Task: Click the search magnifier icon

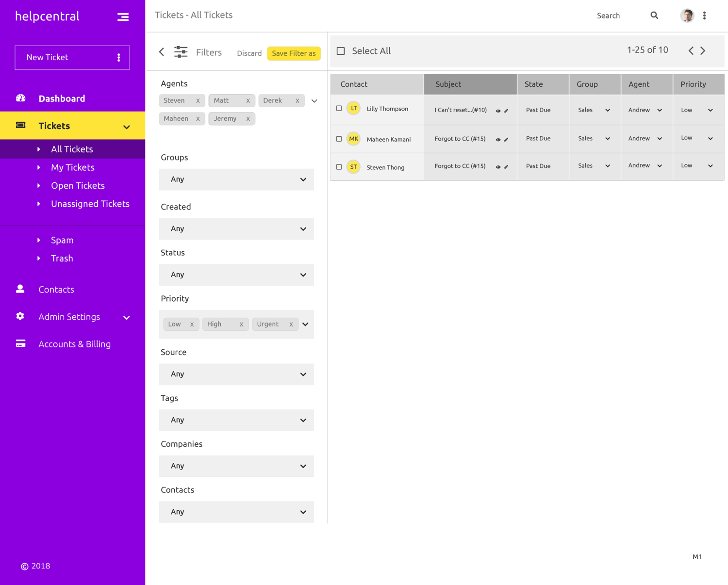Action: (x=654, y=16)
